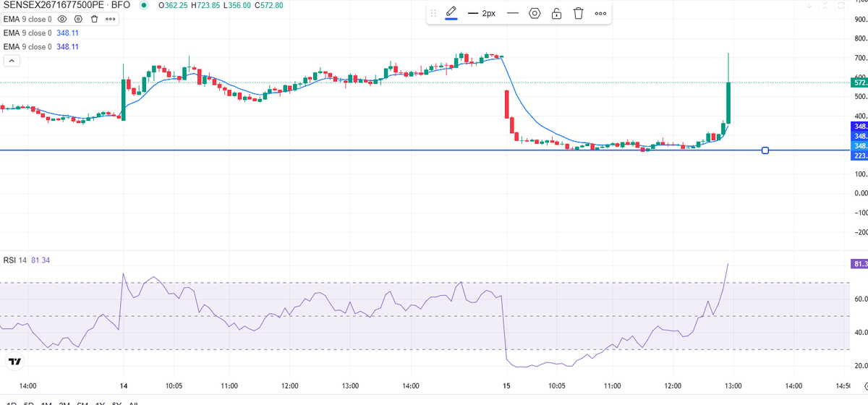The image size is (868, 405).
Task: Delete the drawing using floating toolbar trash icon
Action: click(x=579, y=13)
